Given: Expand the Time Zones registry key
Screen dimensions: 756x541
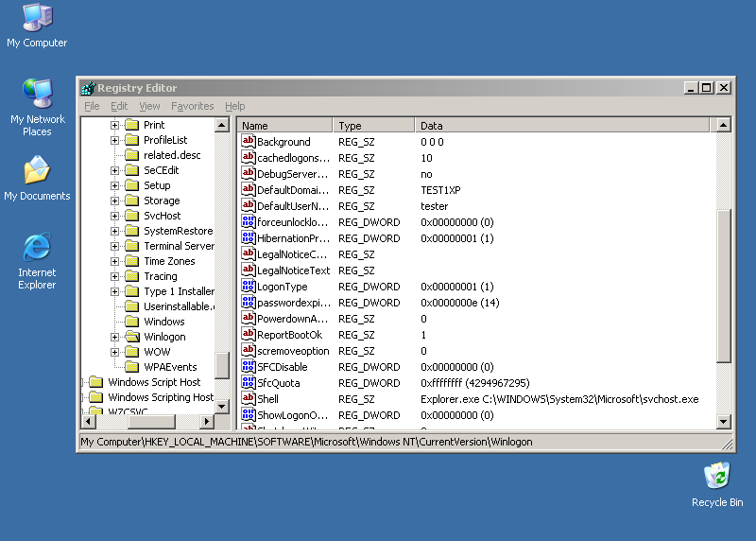Looking at the screenshot, I should tap(114, 261).
